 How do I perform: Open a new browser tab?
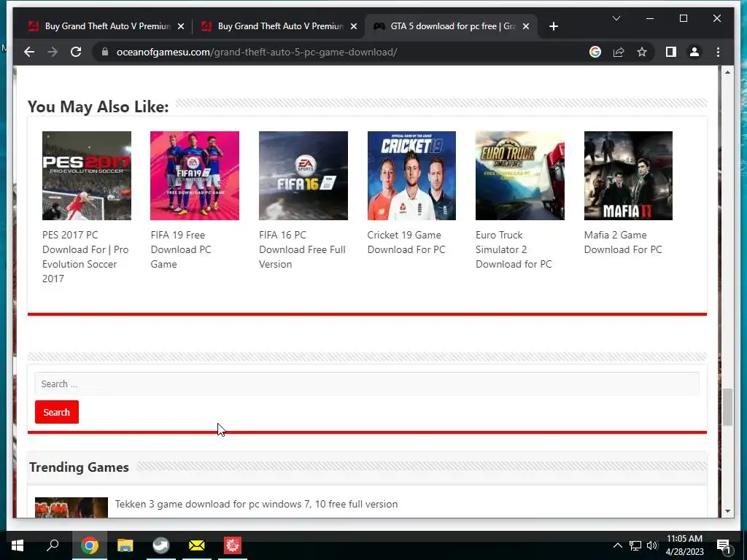click(553, 27)
